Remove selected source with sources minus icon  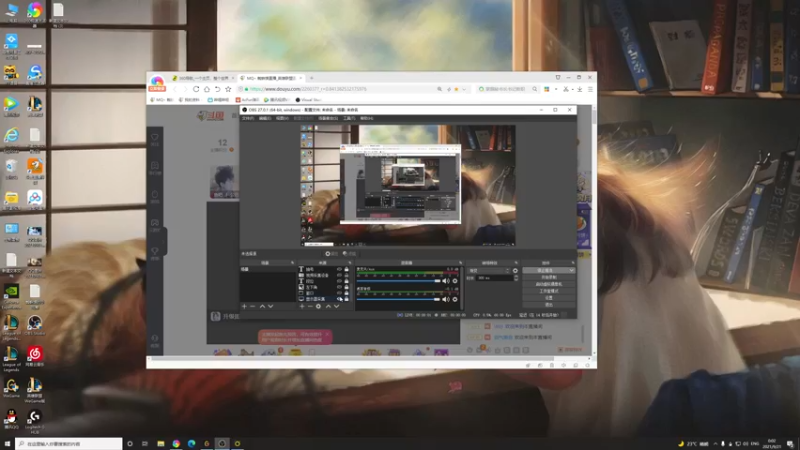310,306
